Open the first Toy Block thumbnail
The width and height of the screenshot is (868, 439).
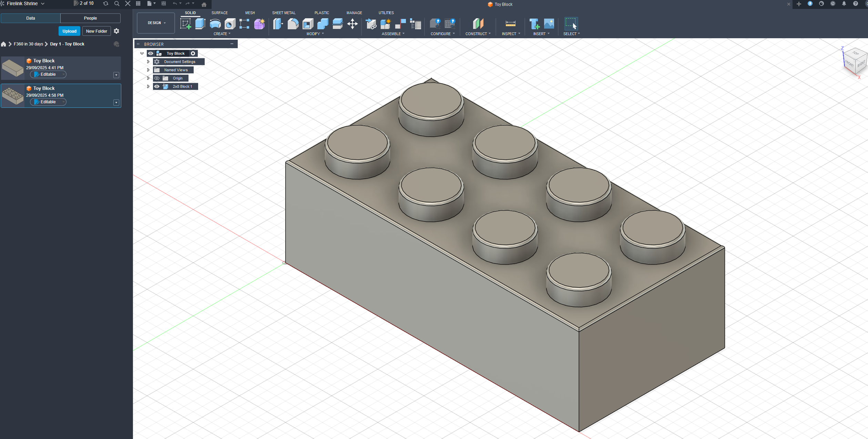(x=13, y=68)
